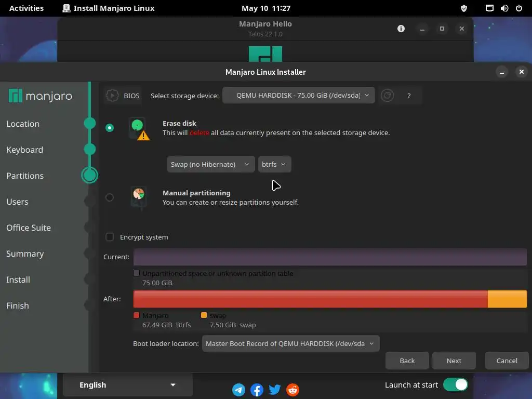Select the Erase disk radio button
Image resolution: width=532 pixels, height=399 pixels.
[109, 128]
